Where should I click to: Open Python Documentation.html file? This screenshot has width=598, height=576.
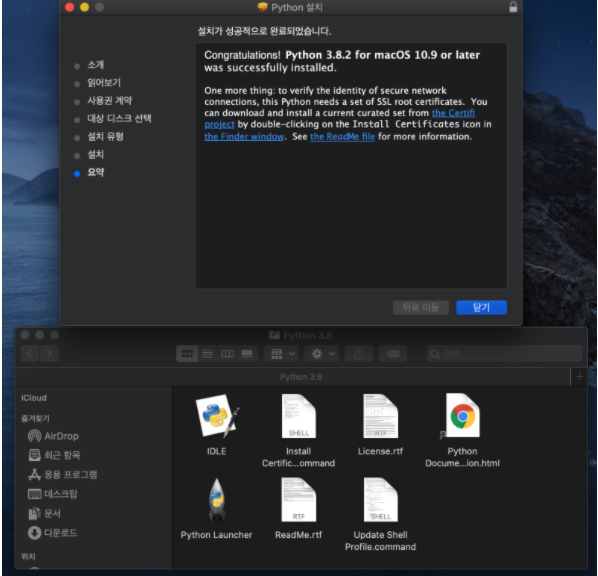(462, 416)
